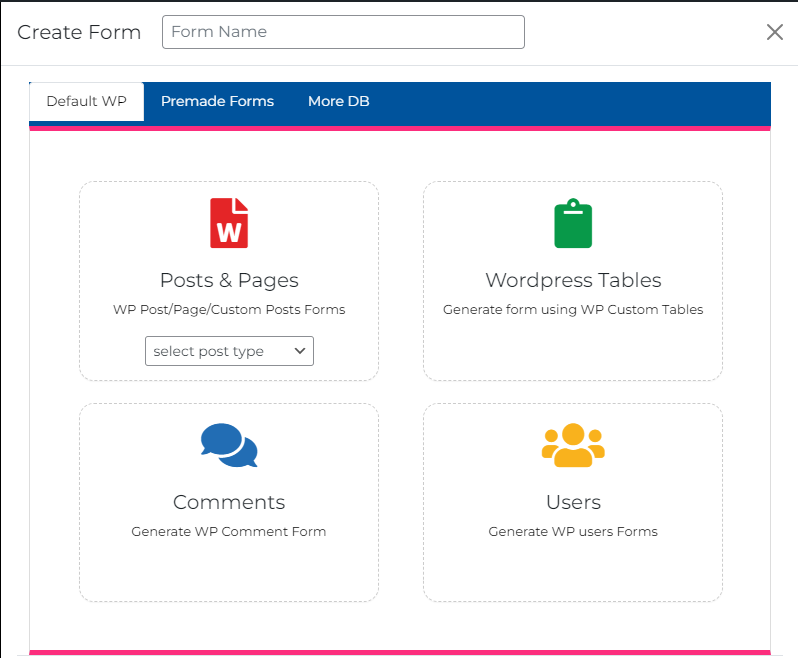Click the red Posts & Pages document icon
This screenshot has width=798, height=658.
(x=229, y=223)
